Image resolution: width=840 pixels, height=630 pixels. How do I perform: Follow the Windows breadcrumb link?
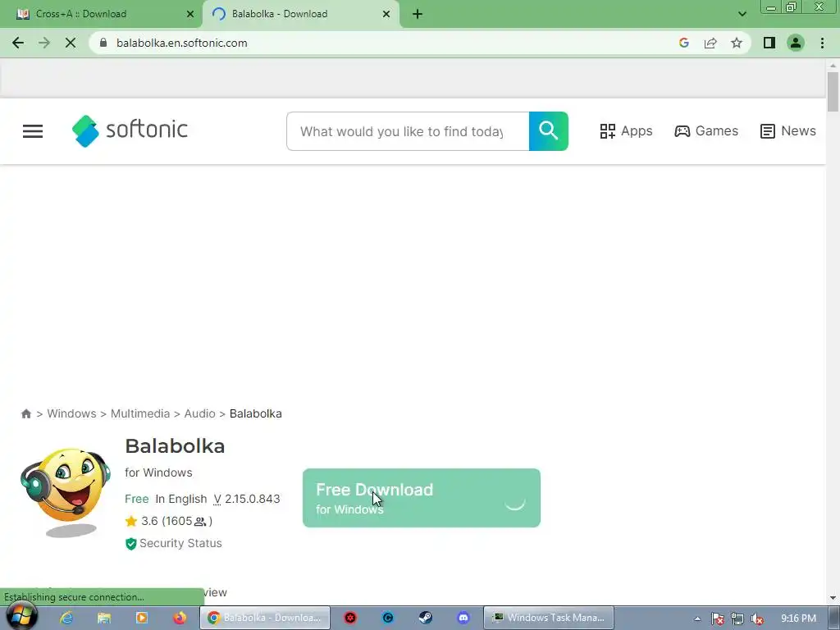(72, 413)
